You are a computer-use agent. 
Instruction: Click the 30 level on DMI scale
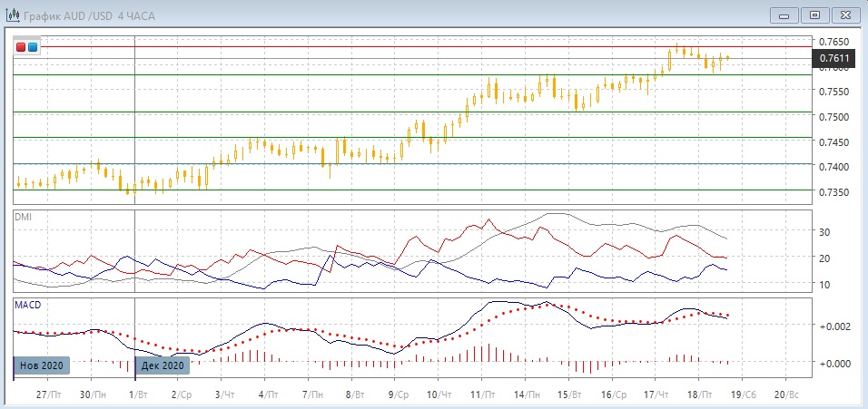(x=826, y=232)
